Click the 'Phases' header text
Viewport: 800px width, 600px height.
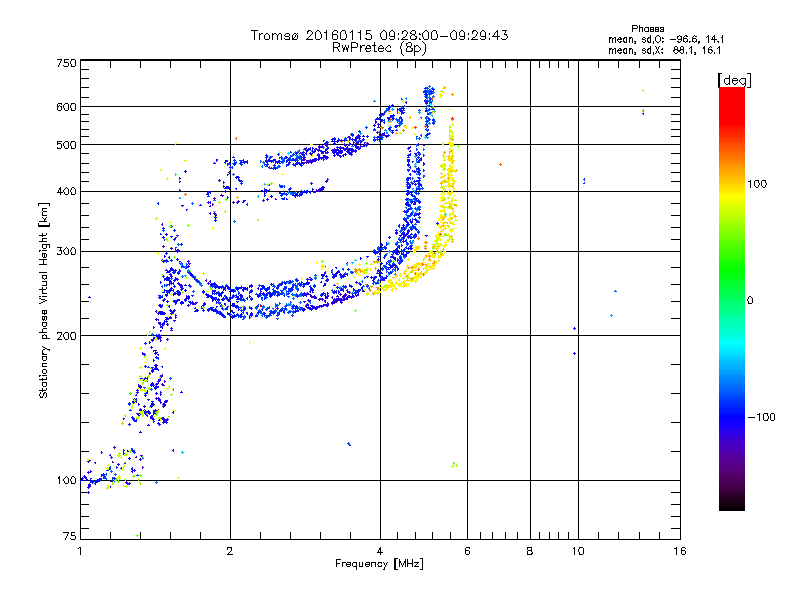point(647,29)
